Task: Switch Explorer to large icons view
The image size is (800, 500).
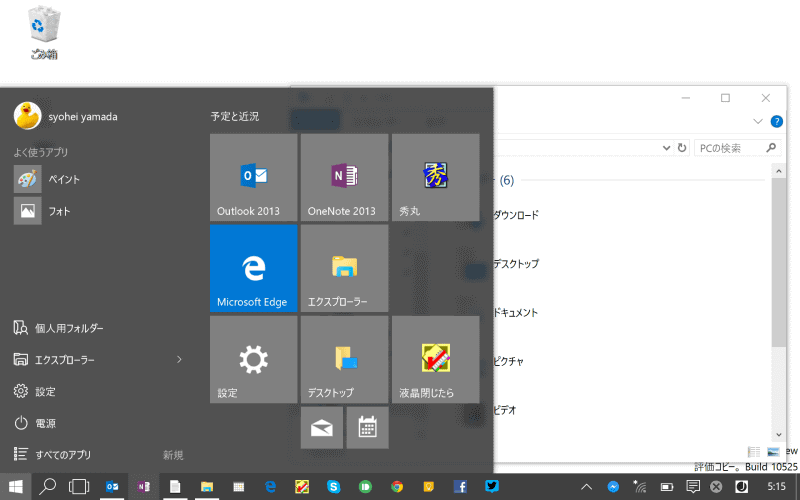Action: (x=773, y=452)
